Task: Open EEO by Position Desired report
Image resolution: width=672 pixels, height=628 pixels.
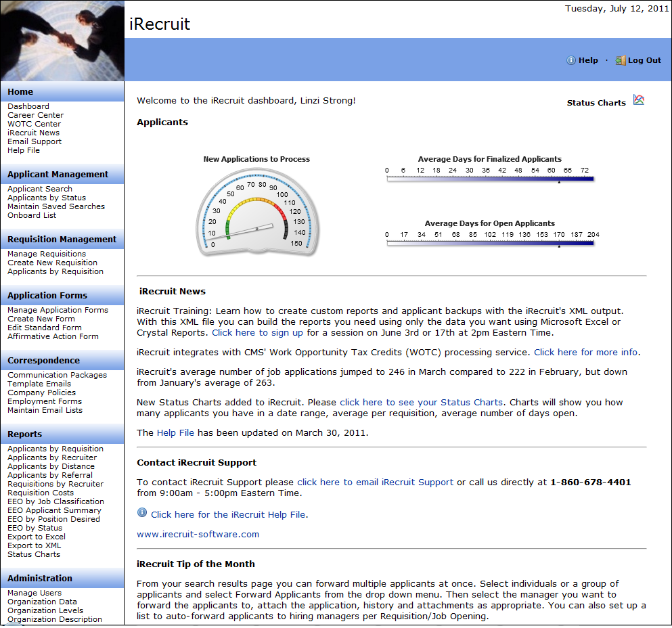Action: coord(53,519)
